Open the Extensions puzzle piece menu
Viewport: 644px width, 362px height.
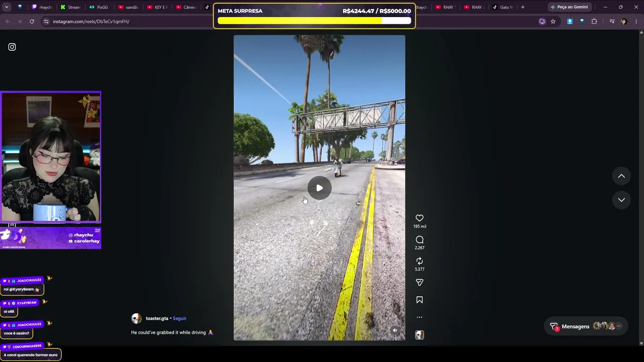594,22
